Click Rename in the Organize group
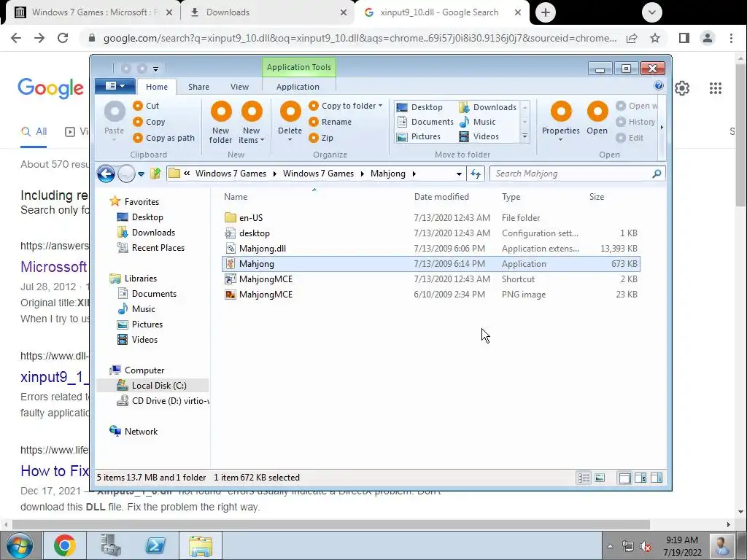Viewport: 747px width, 560px height. click(x=330, y=122)
